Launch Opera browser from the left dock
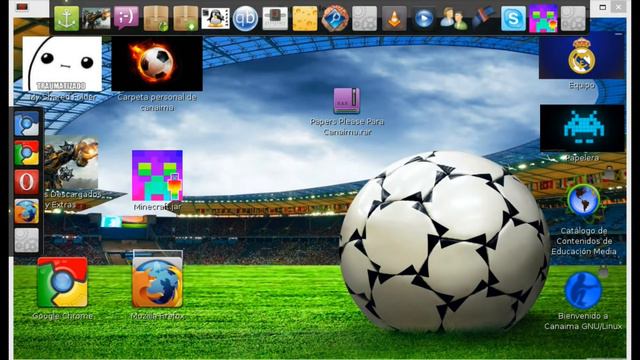 coord(27,182)
